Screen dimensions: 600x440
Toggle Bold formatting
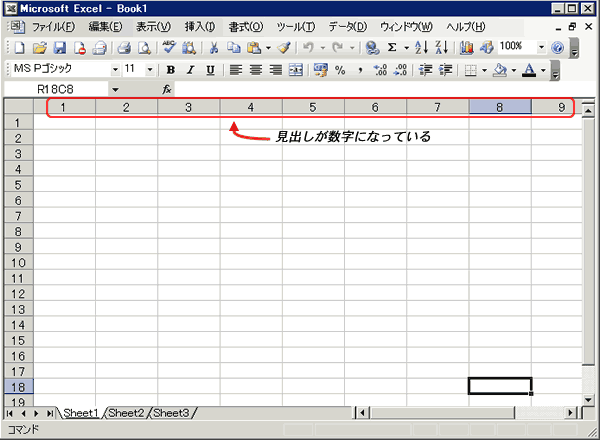pyautogui.click(x=171, y=70)
